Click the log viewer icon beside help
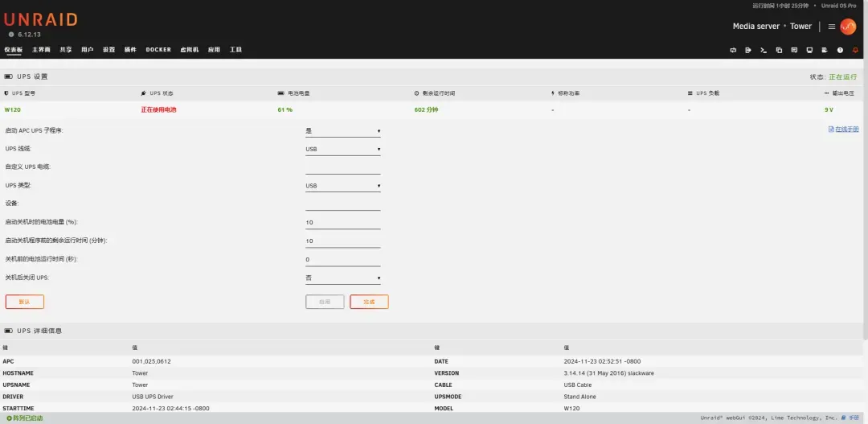Viewport: 868px width, 424px height. [x=825, y=50]
